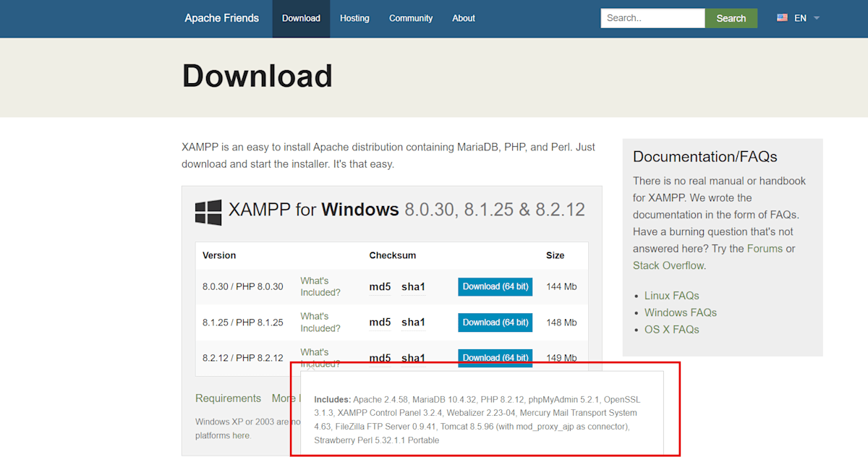Click the '144 Mb' size value
Image resolution: width=868 pixels, height=457 pixels.
click(x=561, y=286)
